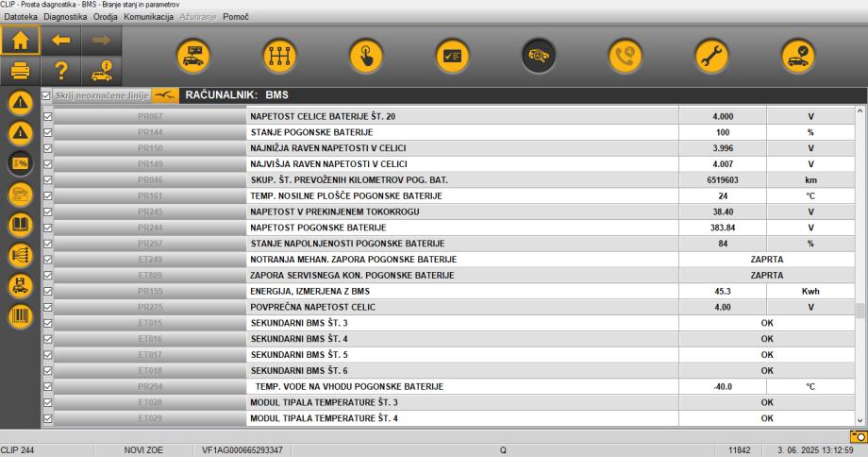Open the Komunikacija menu
This screenshot has height=457, width=868.
pyautogui.click(x=148, y=17)
